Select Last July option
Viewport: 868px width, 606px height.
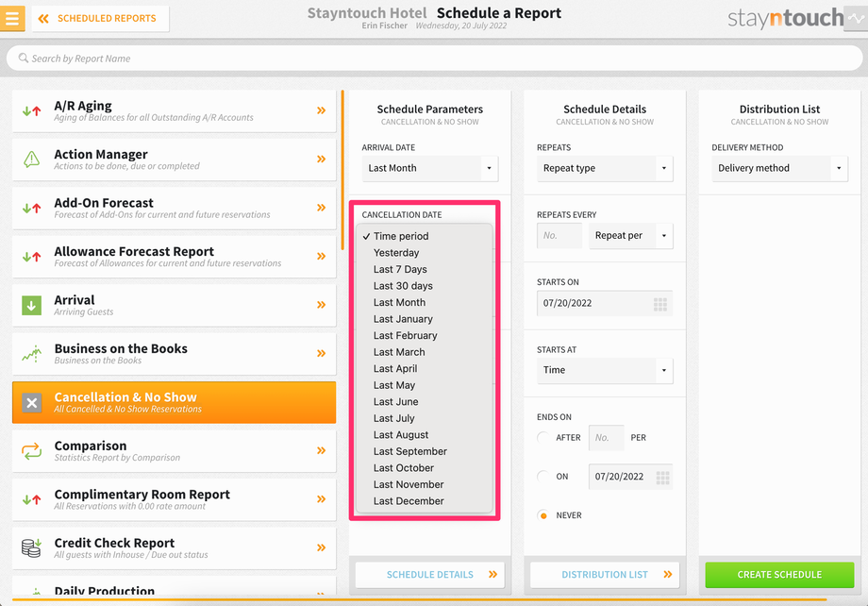coord(424,419)
